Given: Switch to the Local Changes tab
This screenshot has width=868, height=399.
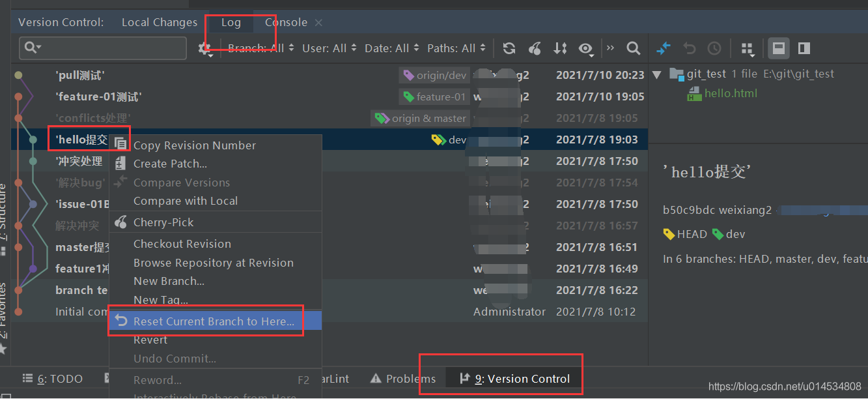Looking at the screenshot, I should tap(160, 22).
